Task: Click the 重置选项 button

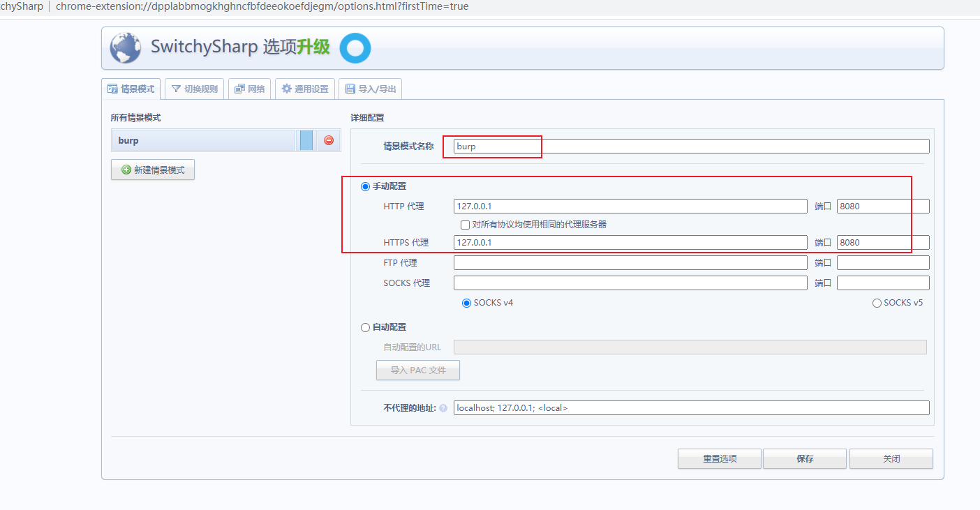Action: click(x=720, y=458)
